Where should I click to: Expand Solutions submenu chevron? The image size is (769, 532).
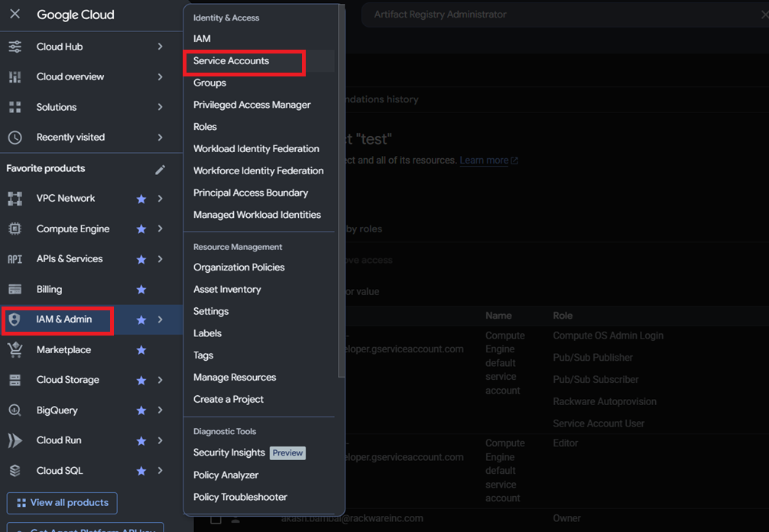click(x=160, y=107)
